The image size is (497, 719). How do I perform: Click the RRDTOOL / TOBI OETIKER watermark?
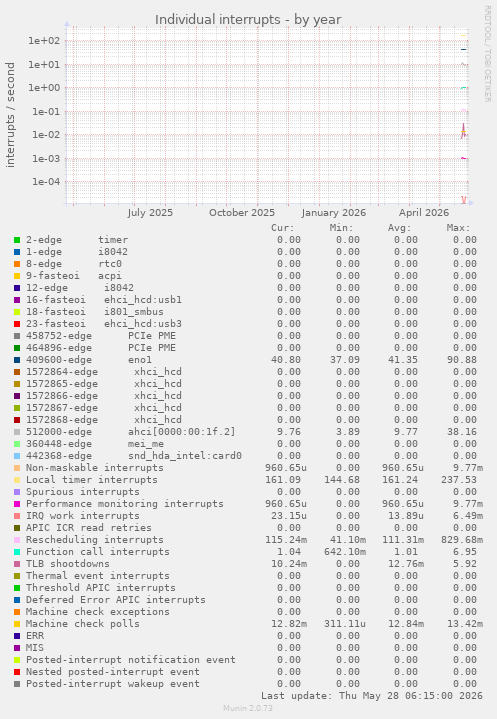click(487, 54)
